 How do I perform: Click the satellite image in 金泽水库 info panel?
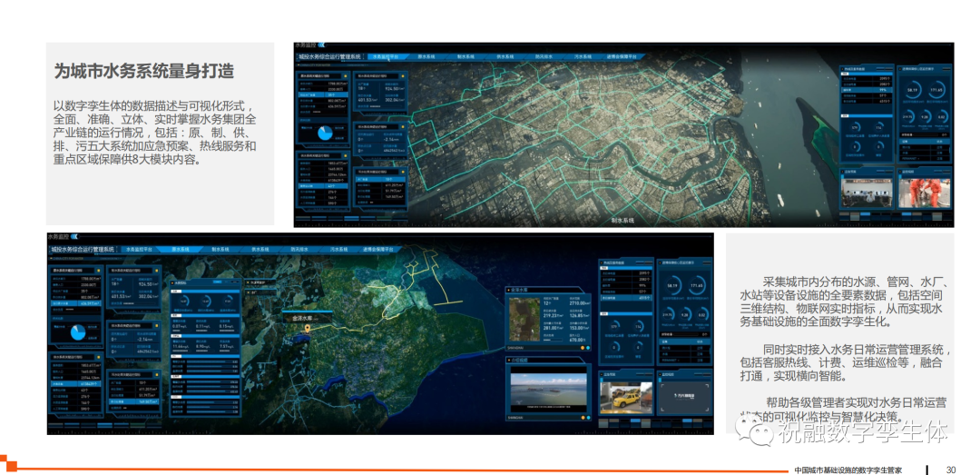pos(524,318)
